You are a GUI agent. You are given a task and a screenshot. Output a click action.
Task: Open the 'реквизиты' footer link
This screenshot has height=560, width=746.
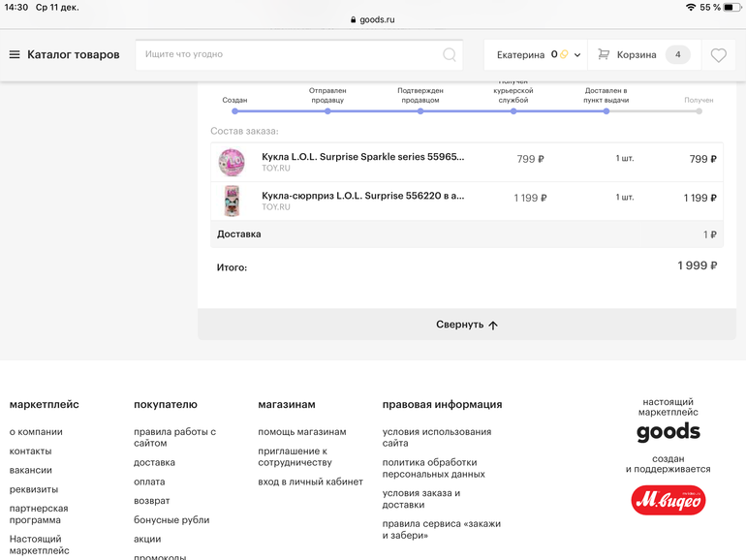[x=34, y=489]
